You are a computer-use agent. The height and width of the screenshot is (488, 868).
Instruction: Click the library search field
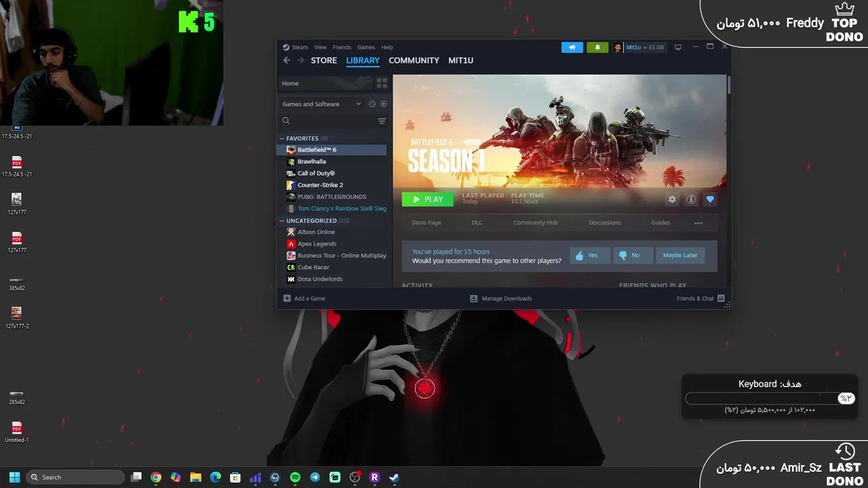328,121
